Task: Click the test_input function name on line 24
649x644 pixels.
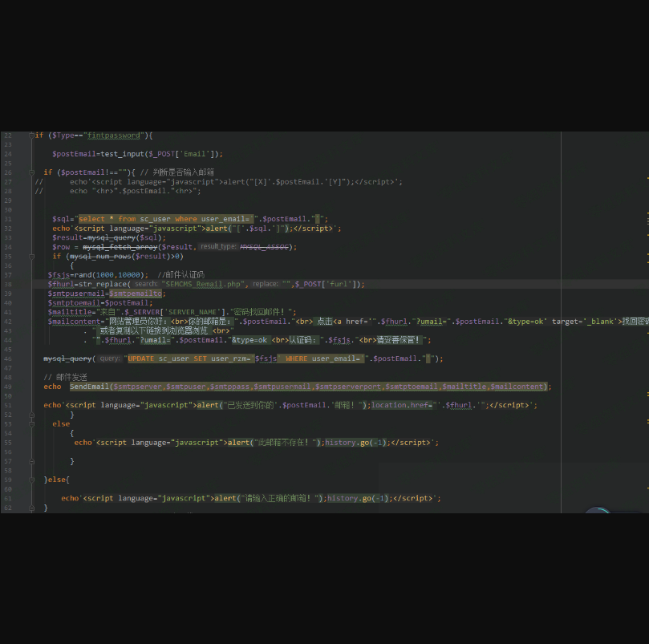Action: point(120,154)
